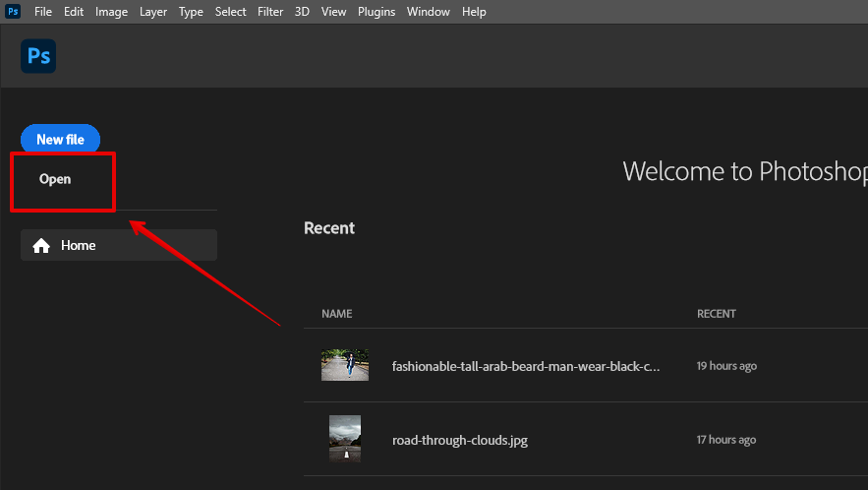Open the Select menu
The image size is (868, 490).
[x=230, y=12]
